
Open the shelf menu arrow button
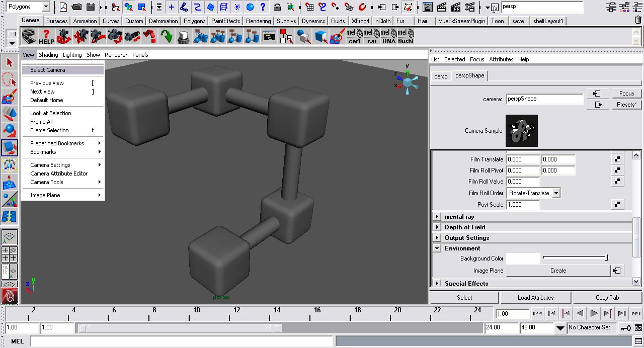(x=12, y=44)
